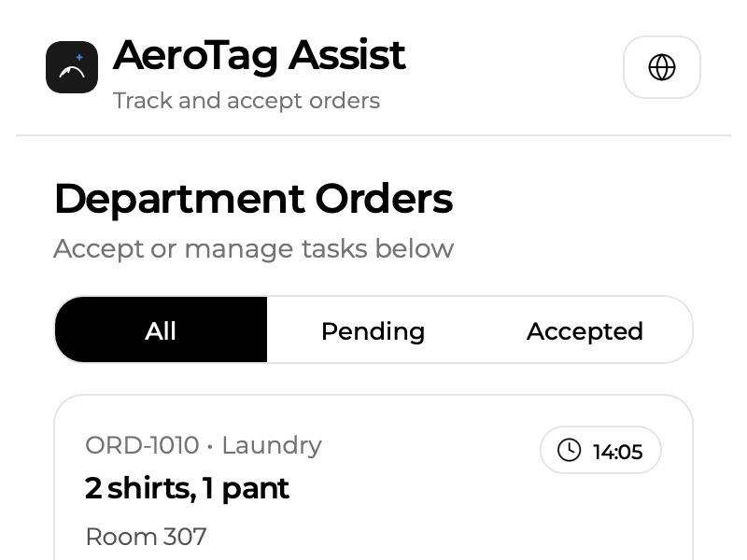Click the AeroTag Assist title text
Image resolution: width=747 pixels, height=560 pixels.
tap(260, 56)
